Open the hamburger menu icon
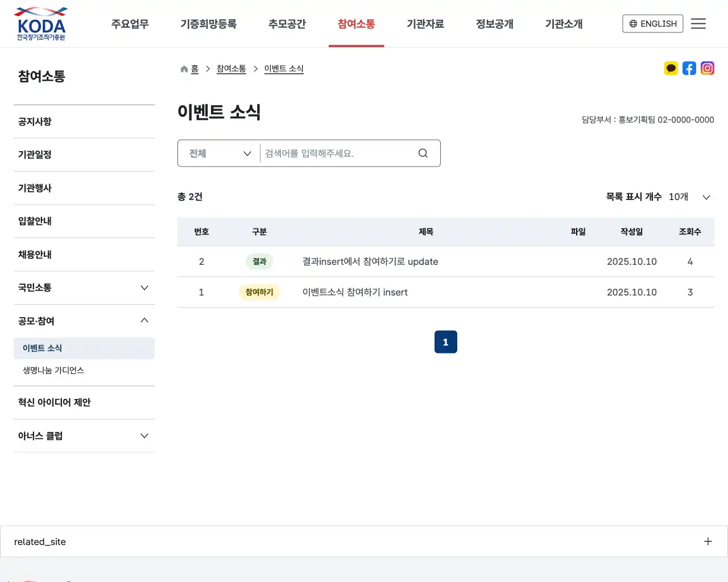The image size is (728, 582). 698,23
